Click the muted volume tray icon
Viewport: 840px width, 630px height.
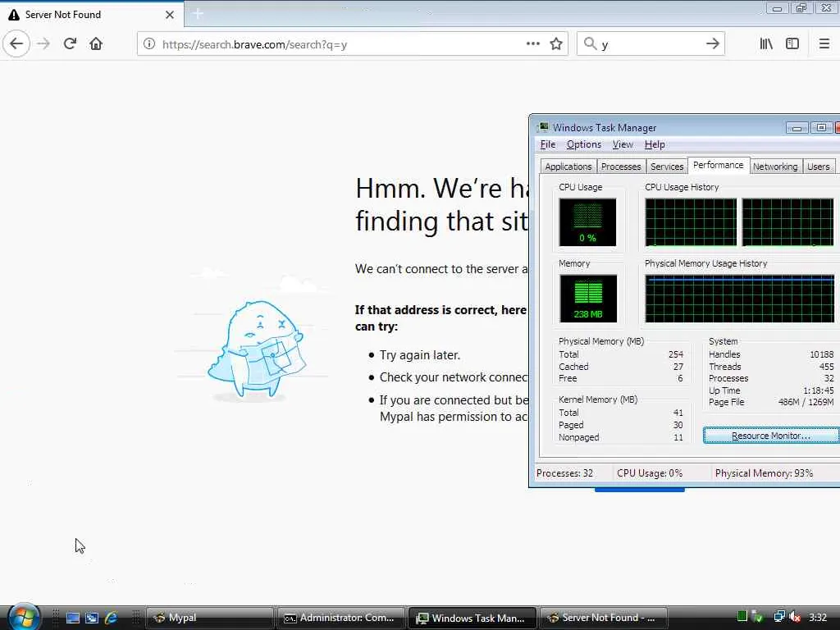(796, 617)
